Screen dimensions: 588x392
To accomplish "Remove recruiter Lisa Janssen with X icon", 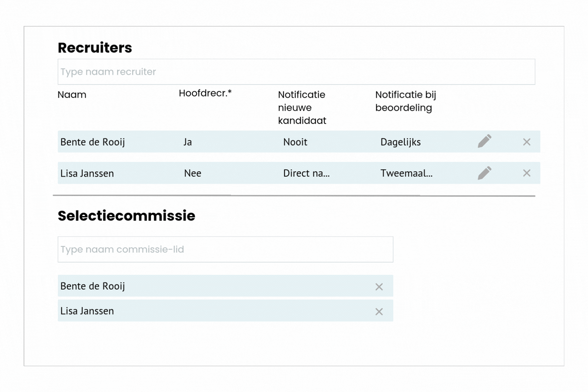I will (x=527, y=173).
